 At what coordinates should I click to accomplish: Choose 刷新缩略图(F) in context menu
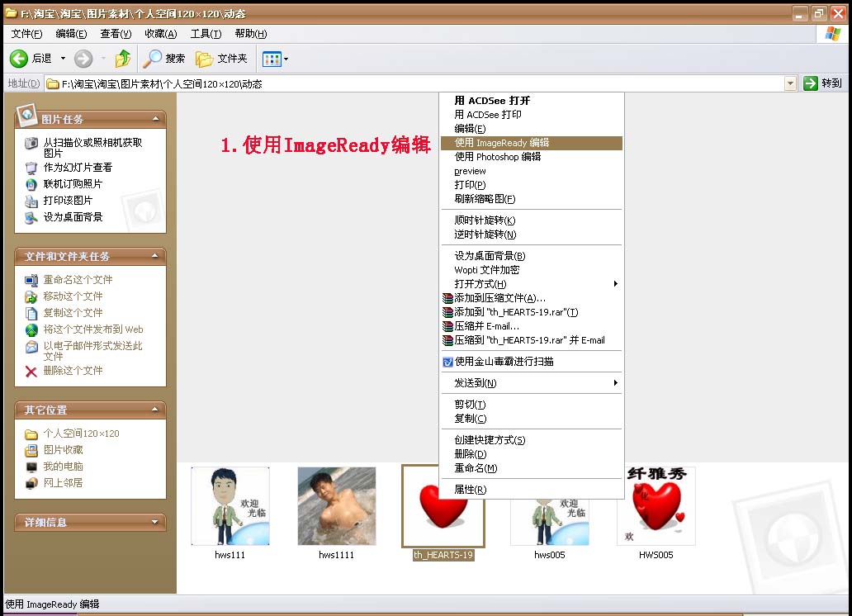(x=531, y=200)
